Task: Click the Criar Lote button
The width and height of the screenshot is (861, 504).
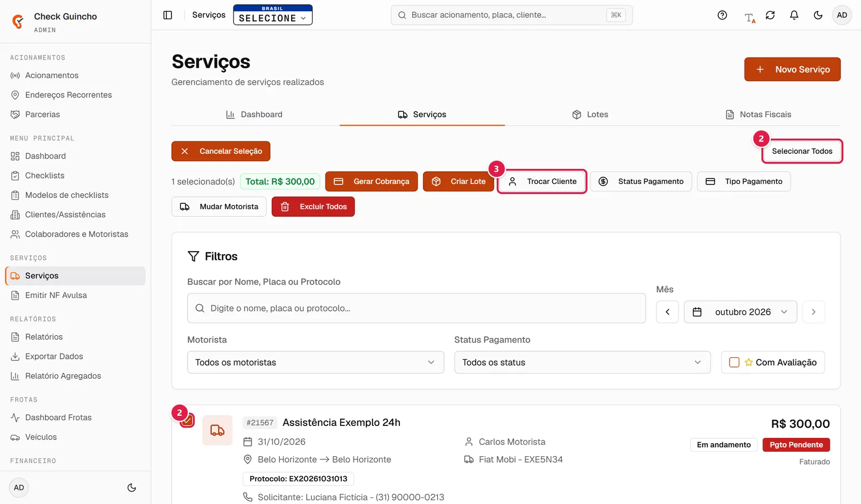Action: click(x=458, y=182)
